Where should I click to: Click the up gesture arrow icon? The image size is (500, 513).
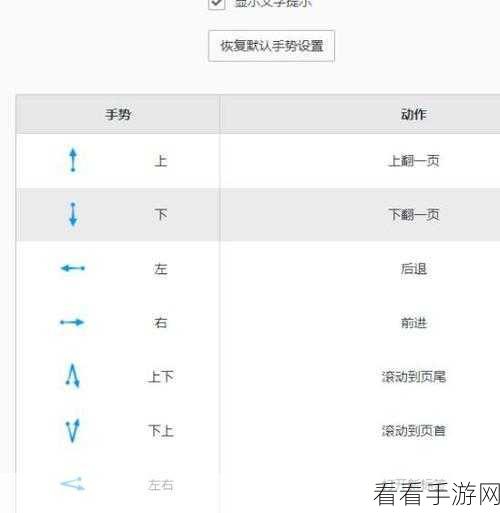[73, 160]
